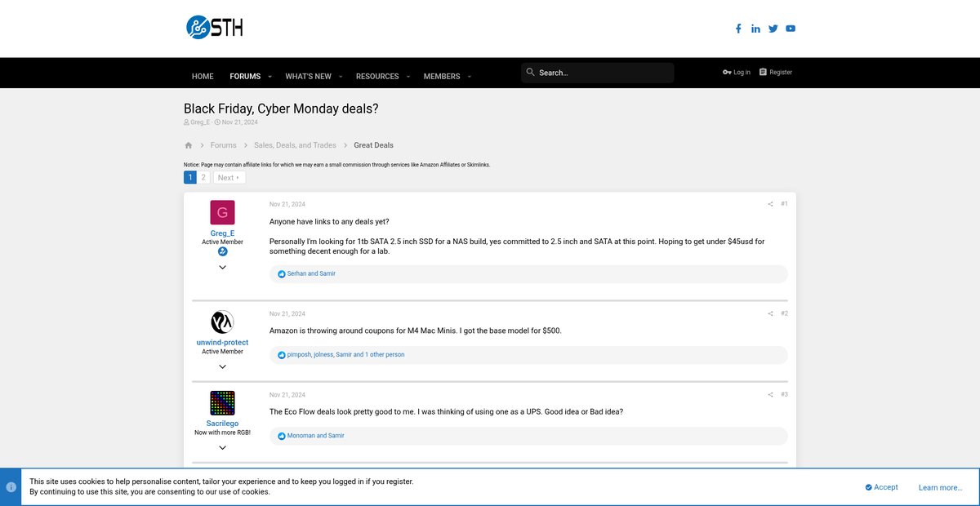The height and width of the screenshot is (506, 980).
Task: Click thread date Nov 21, 2024 under title
Action: [x=239, y=122]
